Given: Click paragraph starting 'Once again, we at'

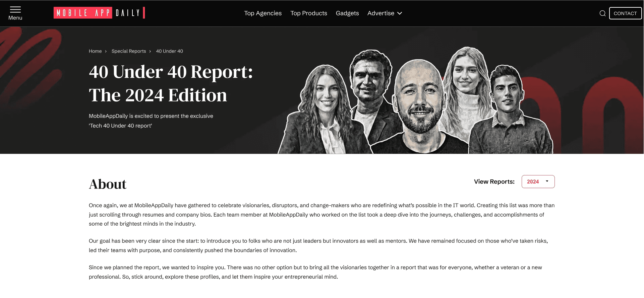Looking at the screenshot, I should (322, 215).
